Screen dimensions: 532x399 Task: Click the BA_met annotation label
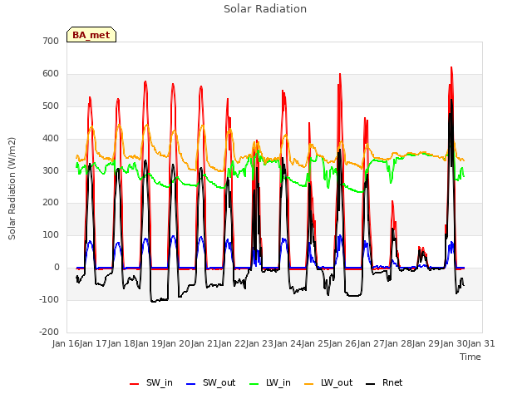tap(91, 35)
